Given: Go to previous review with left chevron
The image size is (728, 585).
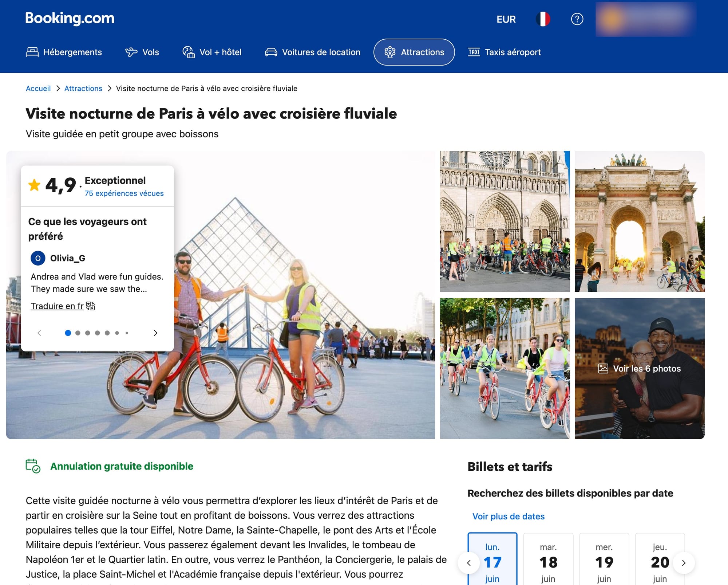Looking at the screenshot, I should pos(39,333).
